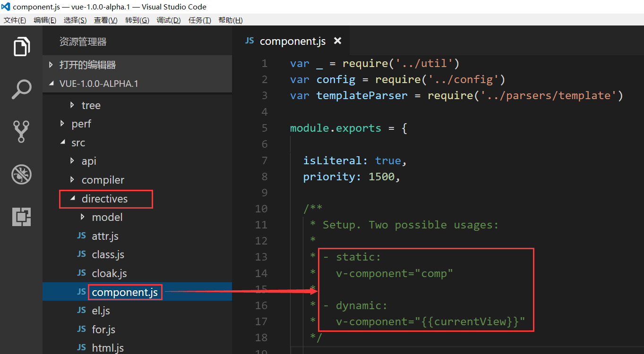This screenshot has height=354, width=644.
Task: Open class.js from the file tree
Action: click(137, 254)
